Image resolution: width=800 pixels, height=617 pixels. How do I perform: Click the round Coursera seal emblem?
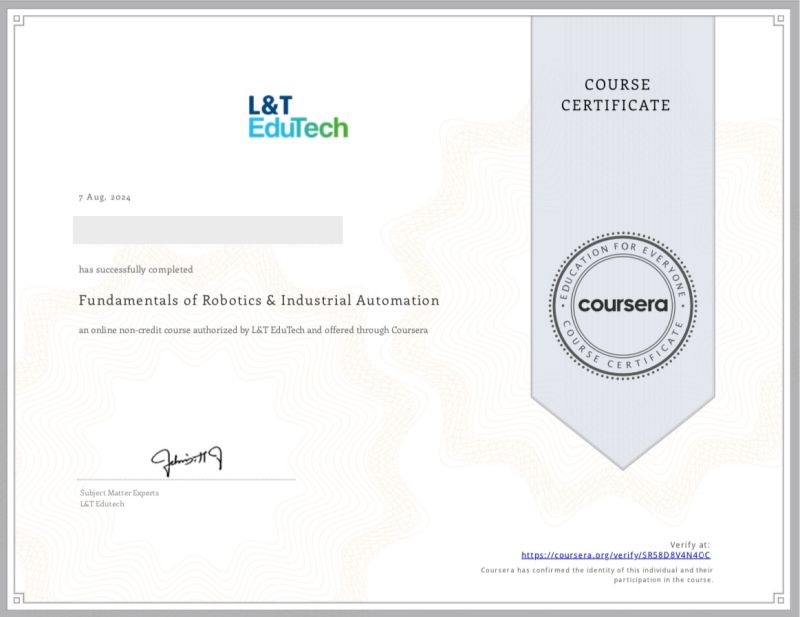pos(622,306)
